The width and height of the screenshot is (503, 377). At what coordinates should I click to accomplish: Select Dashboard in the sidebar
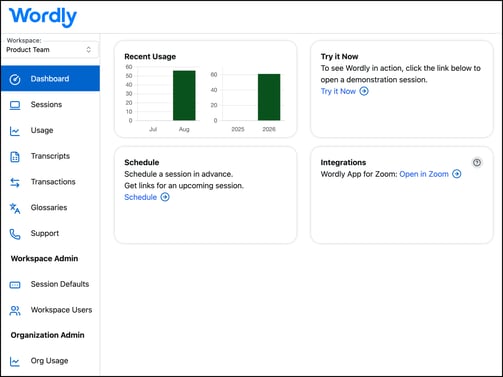point(50,79)
